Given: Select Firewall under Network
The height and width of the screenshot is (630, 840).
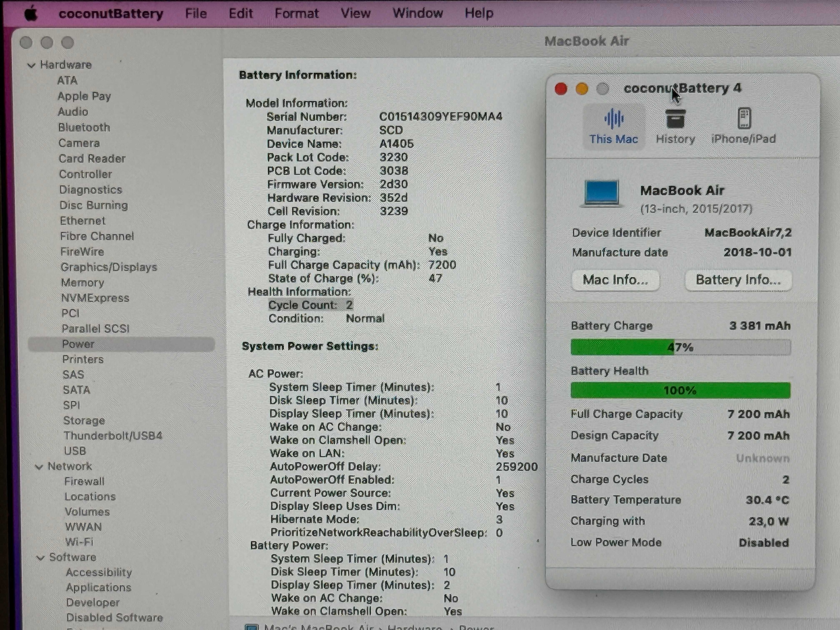Looking at the screenshot, I should click(x=84, y=481).
